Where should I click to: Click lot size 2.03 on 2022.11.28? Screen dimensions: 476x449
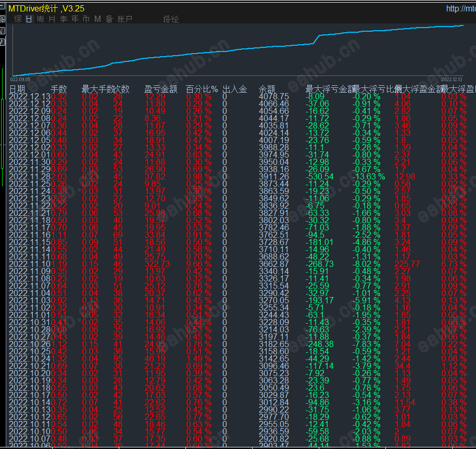(59, 177)
